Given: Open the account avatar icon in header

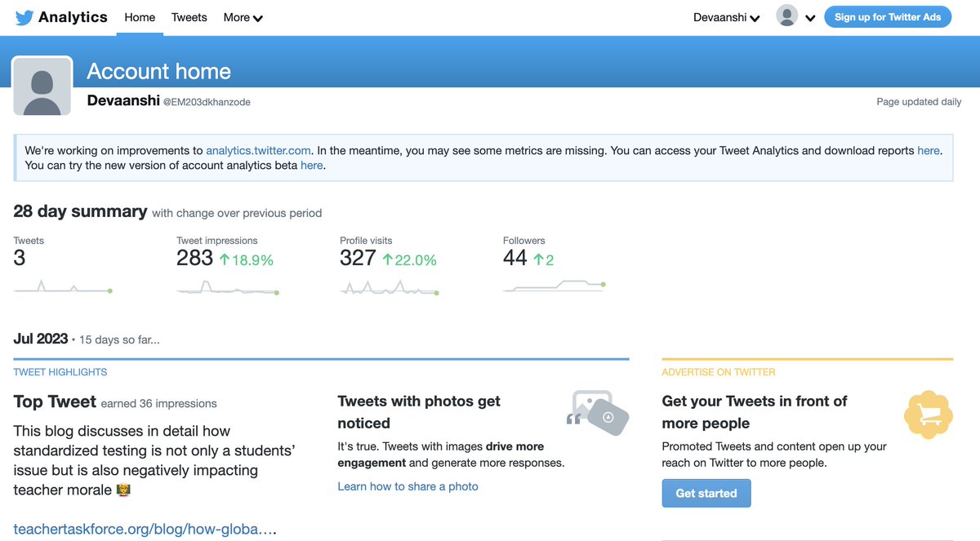Looking at the screenshot, I should 786,16.
